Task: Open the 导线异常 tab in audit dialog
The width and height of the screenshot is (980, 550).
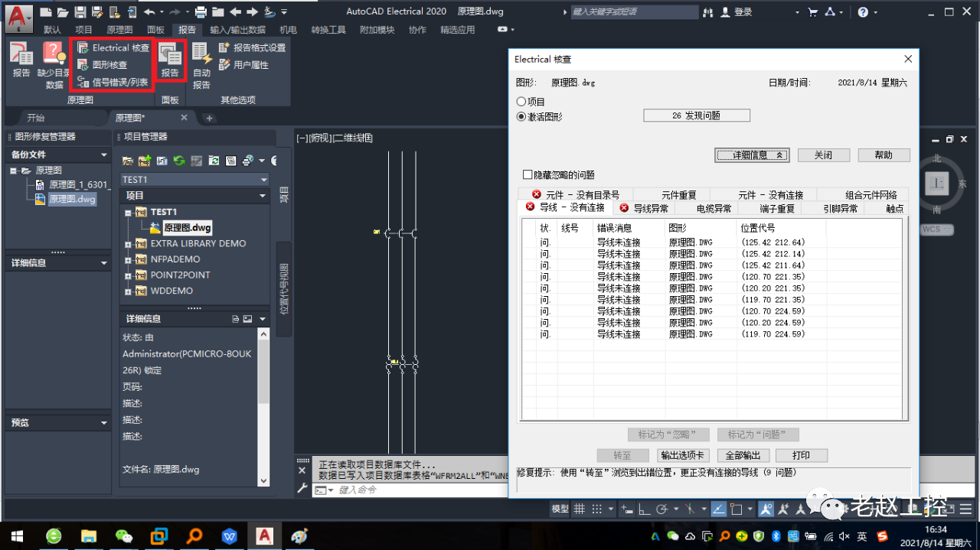Action: tap(644, 208)
